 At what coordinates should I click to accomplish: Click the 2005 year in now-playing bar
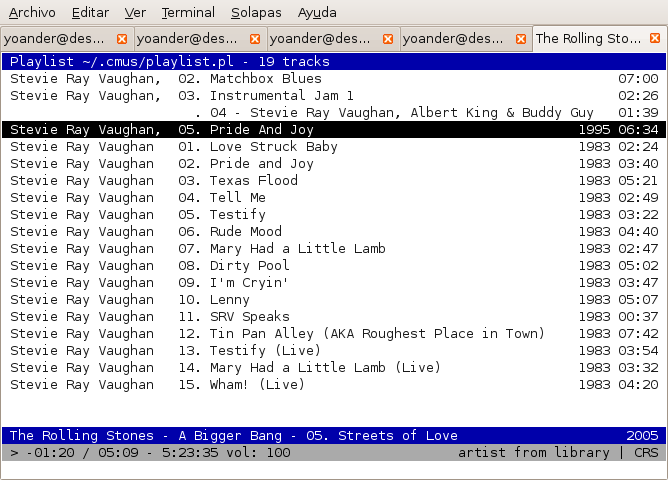pos(642,436)
